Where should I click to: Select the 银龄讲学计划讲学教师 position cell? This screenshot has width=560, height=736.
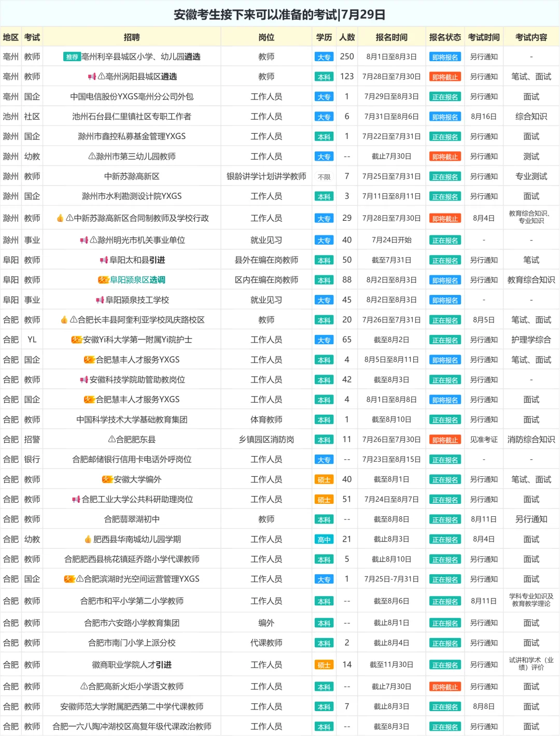click(267, 177)
